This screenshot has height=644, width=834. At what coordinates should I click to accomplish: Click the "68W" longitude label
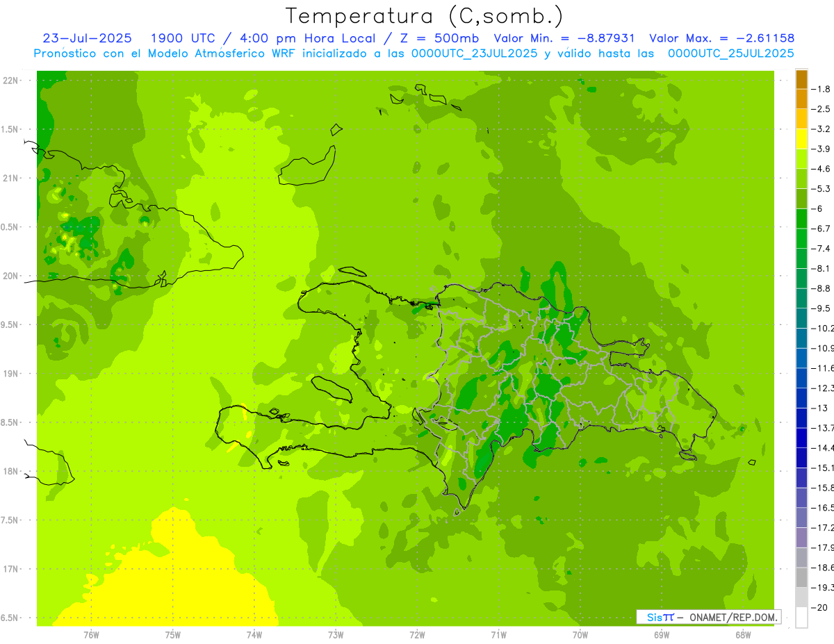pos(743,635)
